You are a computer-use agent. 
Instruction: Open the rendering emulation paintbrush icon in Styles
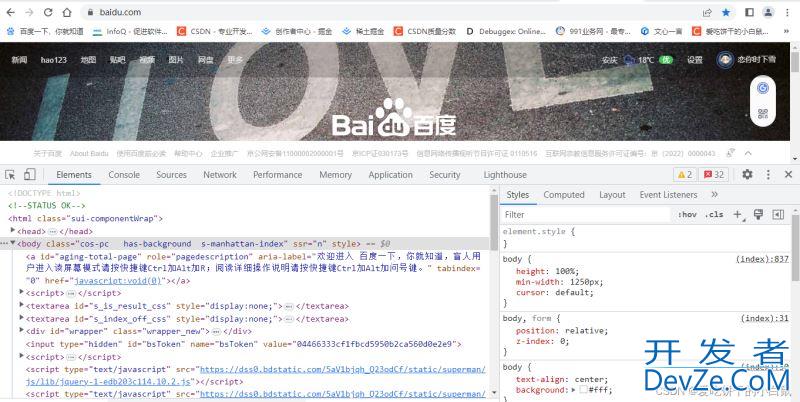758,214
